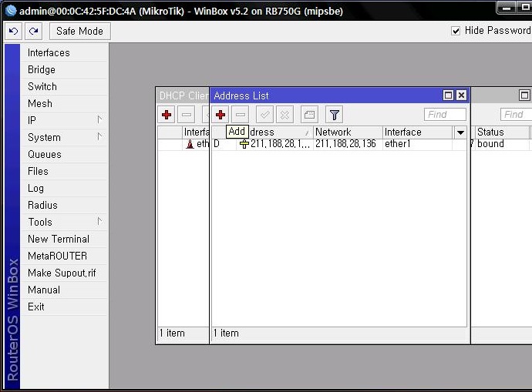Maximize the Address List window

pyautogui.click(x=448, y=95)
